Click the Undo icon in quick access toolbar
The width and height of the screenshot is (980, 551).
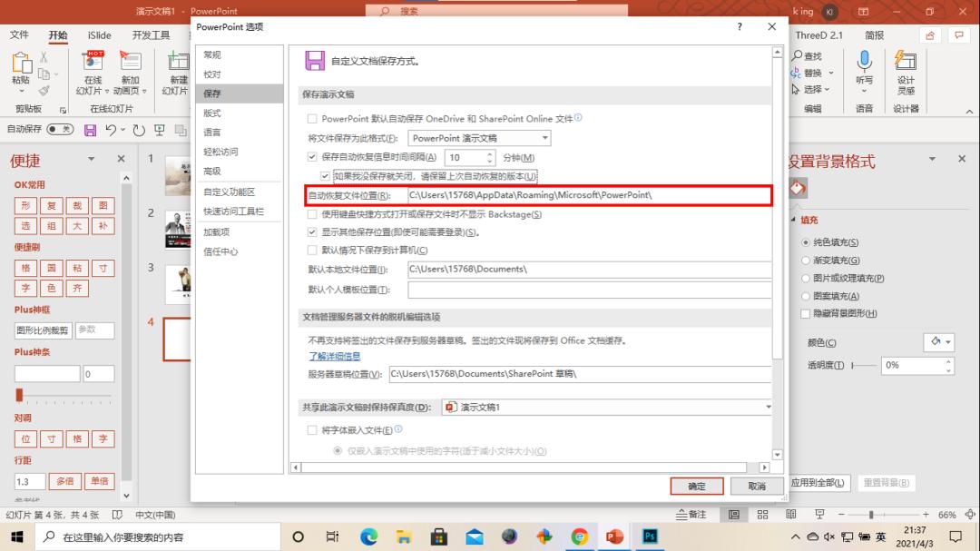pyautogui.click(x=111, y=130)
